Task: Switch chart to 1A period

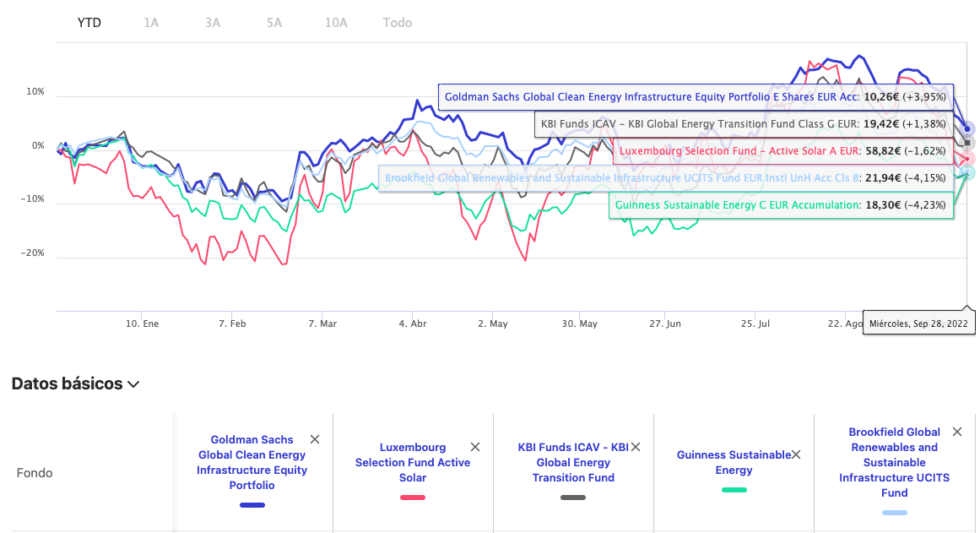Action: click(x=151, y=23)
